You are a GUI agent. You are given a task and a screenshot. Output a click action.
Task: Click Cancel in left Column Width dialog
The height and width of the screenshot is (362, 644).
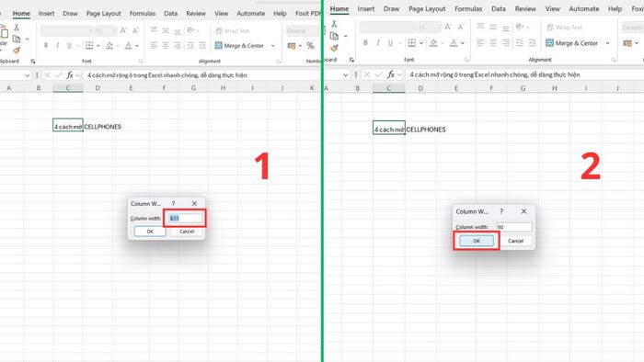coord(187,232)
